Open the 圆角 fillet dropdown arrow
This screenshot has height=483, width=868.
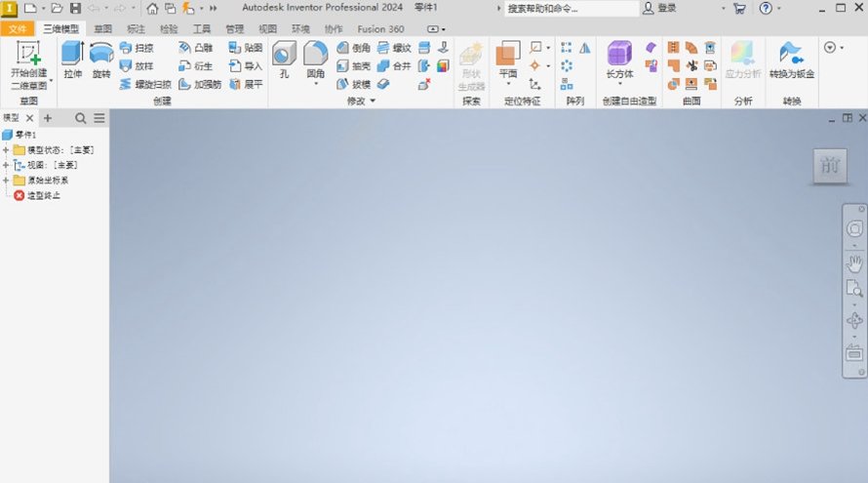(316, 84)
